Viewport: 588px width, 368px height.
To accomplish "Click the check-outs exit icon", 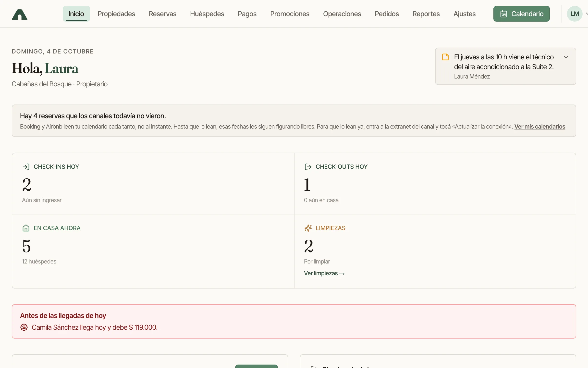I will (308, 167).
